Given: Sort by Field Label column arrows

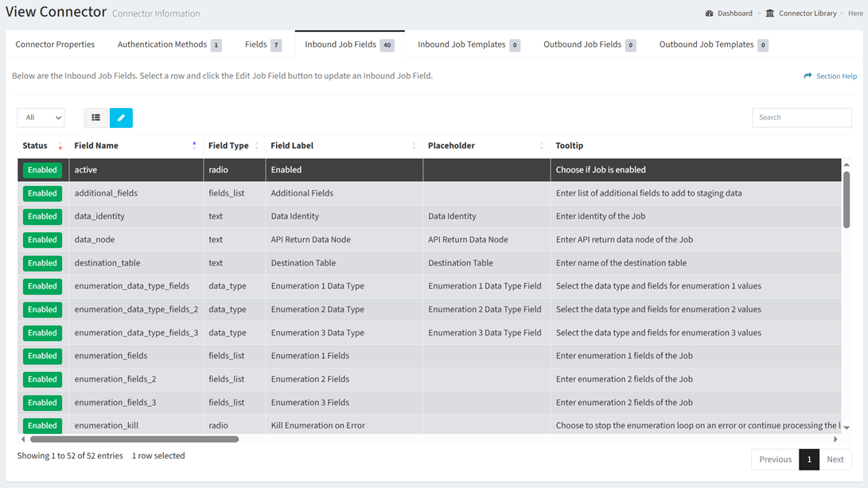Looking at the screenshot, I should (x=414, y=146).
